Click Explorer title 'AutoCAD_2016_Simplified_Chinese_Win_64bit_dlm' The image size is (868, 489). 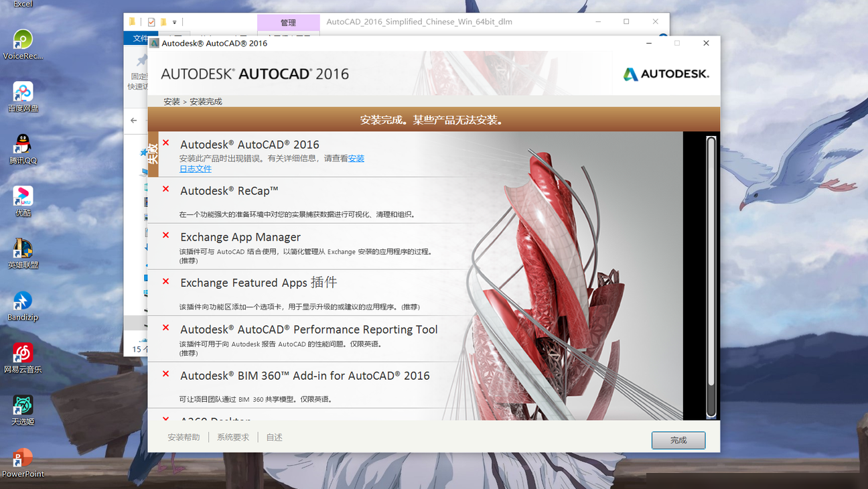419,21
